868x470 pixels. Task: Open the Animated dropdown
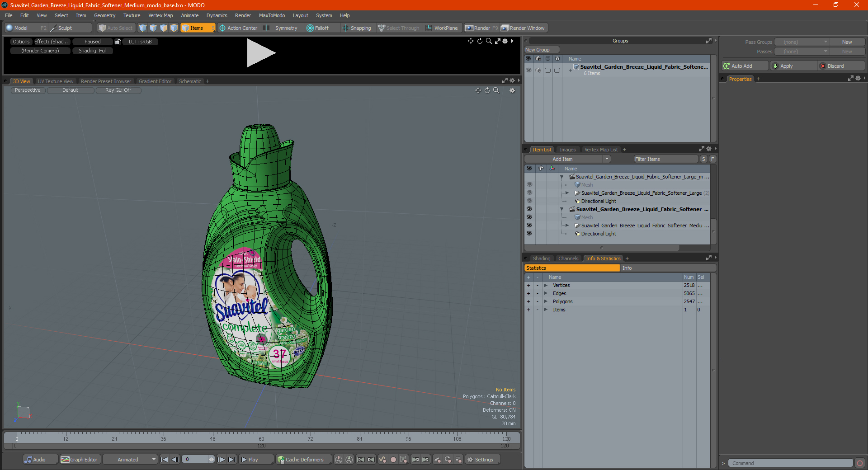130,460
